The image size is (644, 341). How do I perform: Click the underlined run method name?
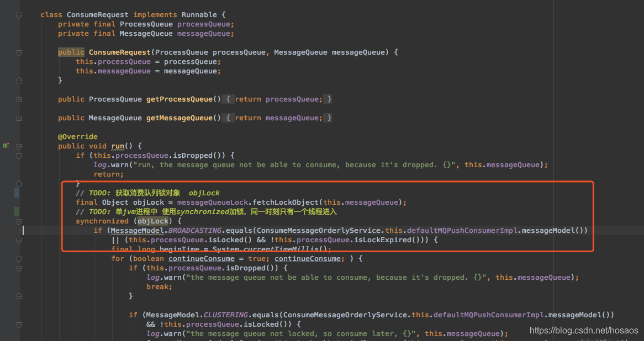coord(118,146)
